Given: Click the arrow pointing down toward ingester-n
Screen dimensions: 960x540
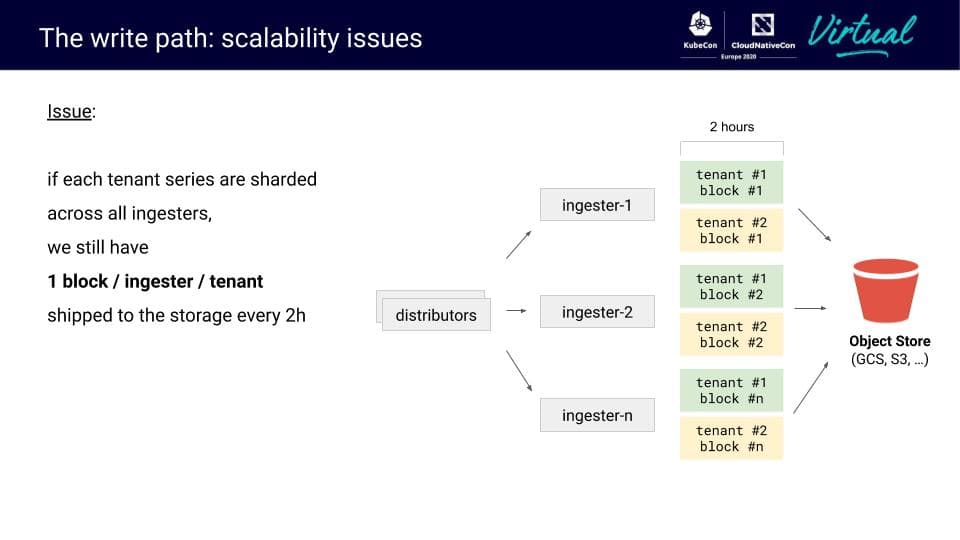Looking at the screenshot, I should point(518,371).
